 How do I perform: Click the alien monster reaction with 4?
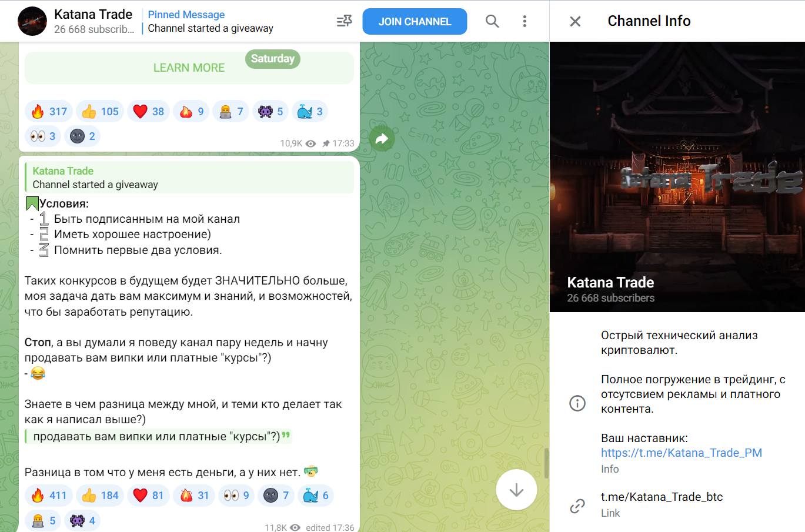[82, 520]
